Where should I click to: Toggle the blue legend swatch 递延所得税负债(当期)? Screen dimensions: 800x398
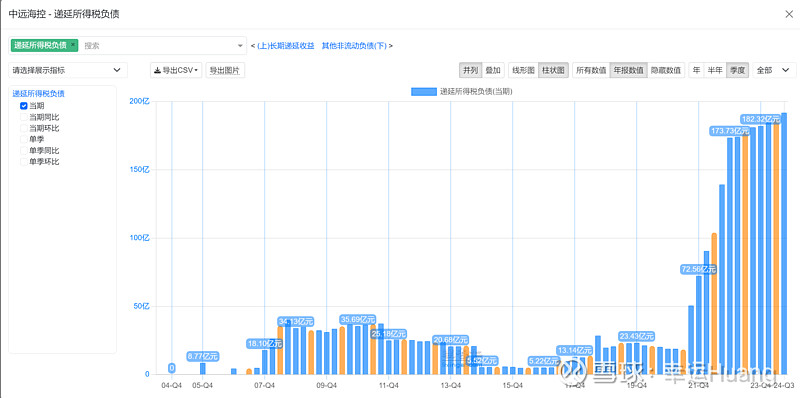click(x=424, y=92)
